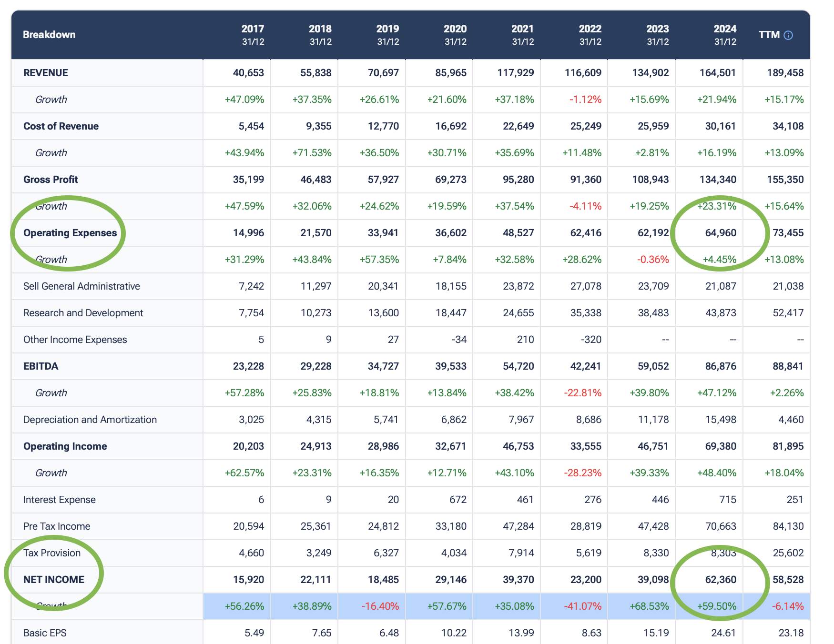Image resolution: width=834 pixels, height=644 pixels.
Task: Click the info icon next to TTM
Action: [x=788, y=35]
